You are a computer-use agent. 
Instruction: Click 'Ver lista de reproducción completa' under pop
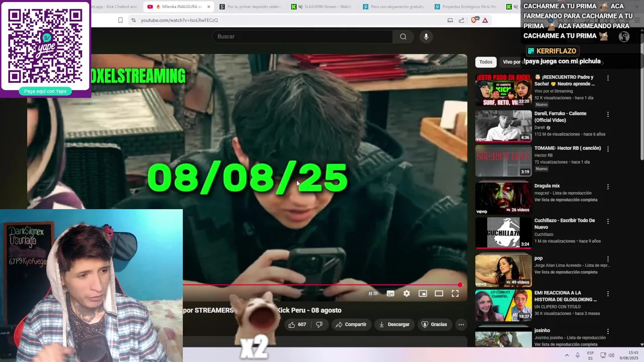pyautogui.click(x=566, y=272)
